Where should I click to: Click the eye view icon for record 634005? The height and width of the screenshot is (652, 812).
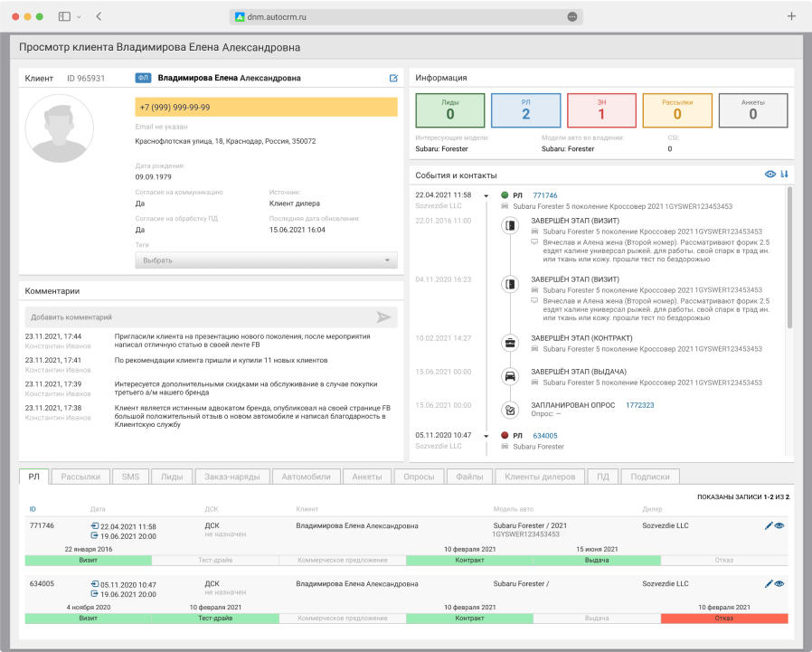tap(779, 584)
